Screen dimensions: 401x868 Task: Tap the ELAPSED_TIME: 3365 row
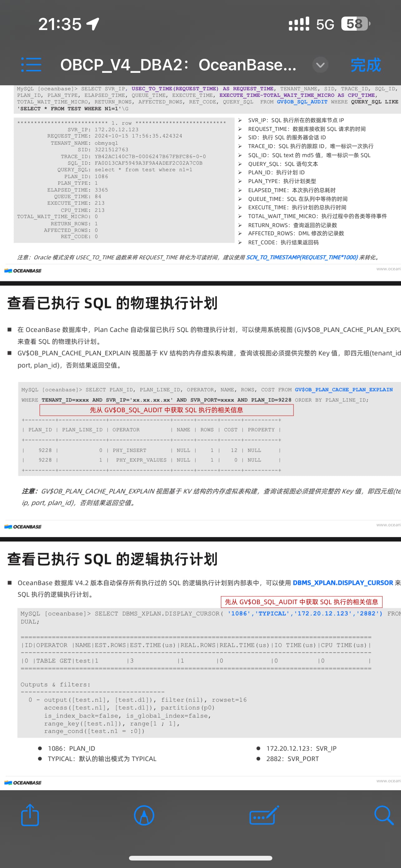[78, 190]
